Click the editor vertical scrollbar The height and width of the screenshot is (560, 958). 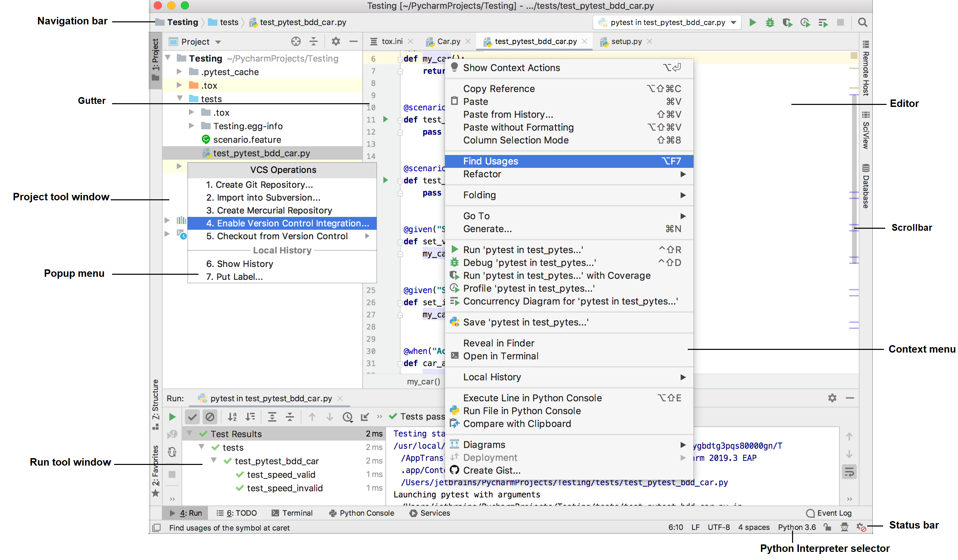[854, 179]
